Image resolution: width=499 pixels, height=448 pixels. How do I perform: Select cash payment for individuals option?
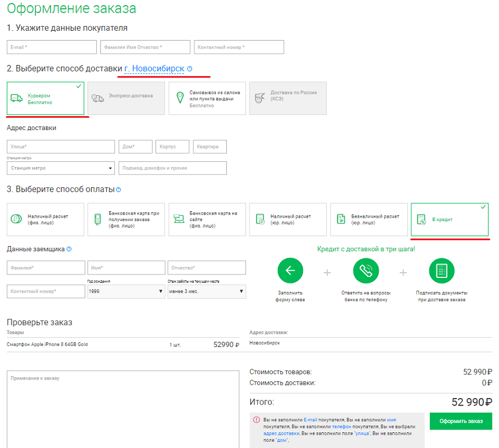point(45,219)
